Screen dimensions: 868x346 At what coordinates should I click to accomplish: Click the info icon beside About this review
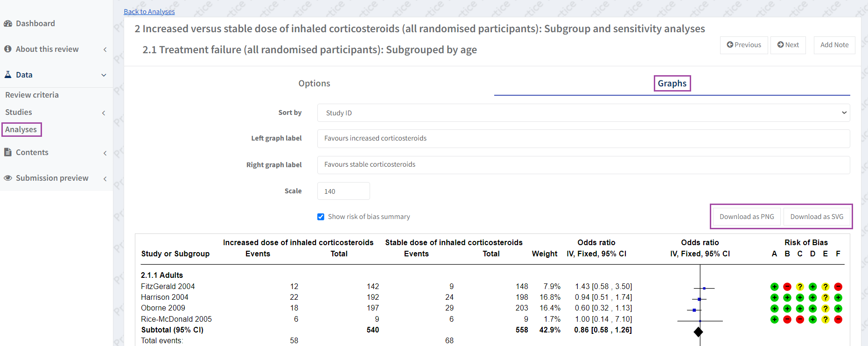(x=8, y=49)
